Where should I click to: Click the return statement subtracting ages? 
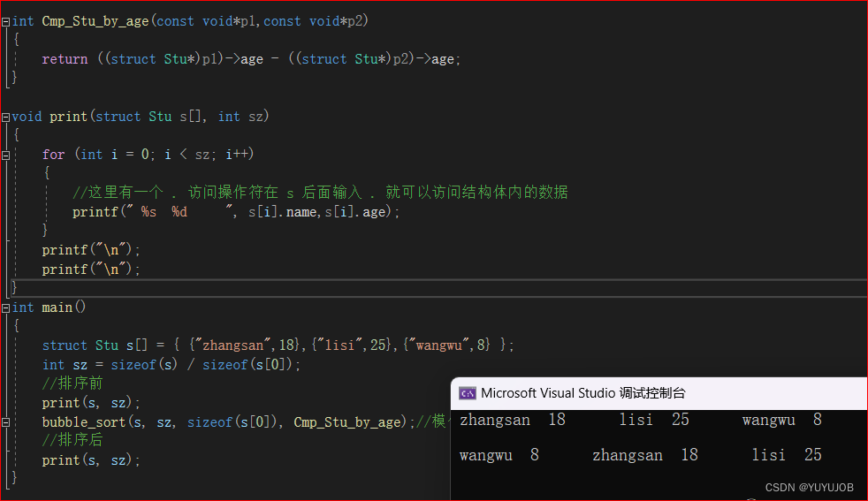point(251,58)
